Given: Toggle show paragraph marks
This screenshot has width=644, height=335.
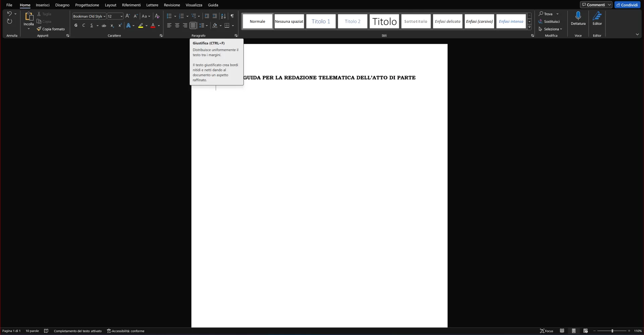Looking at the screenshot, I should point(232,16).
